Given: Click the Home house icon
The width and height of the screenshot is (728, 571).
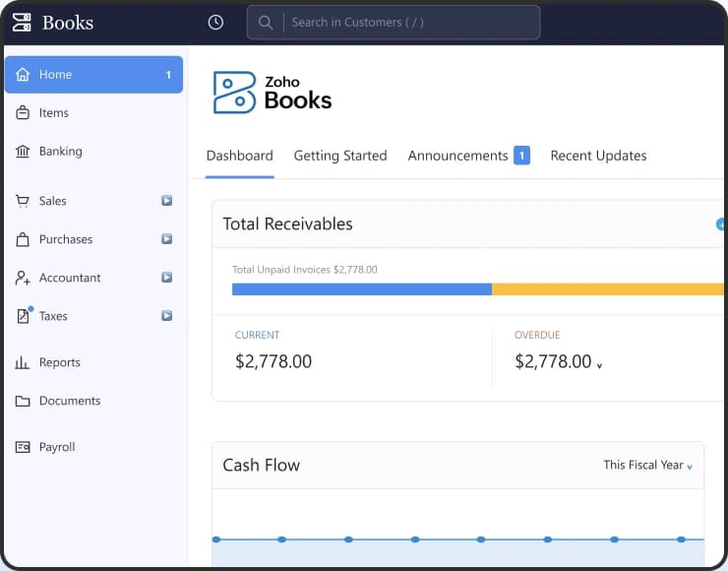Looking at the screenshot, I should tap(23, 75).
